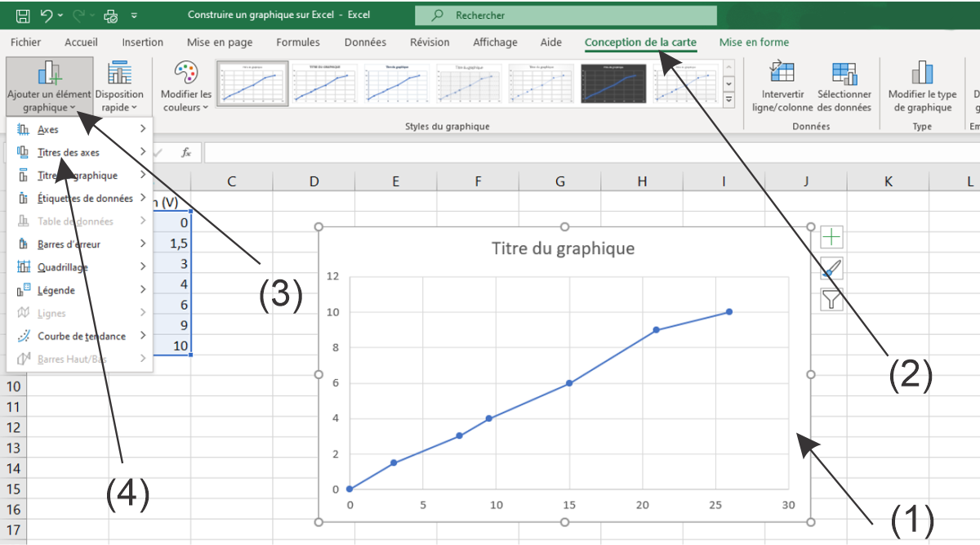980x545 pixels.
Task: Click the Save icon in title bar
Action: [23, 15]
